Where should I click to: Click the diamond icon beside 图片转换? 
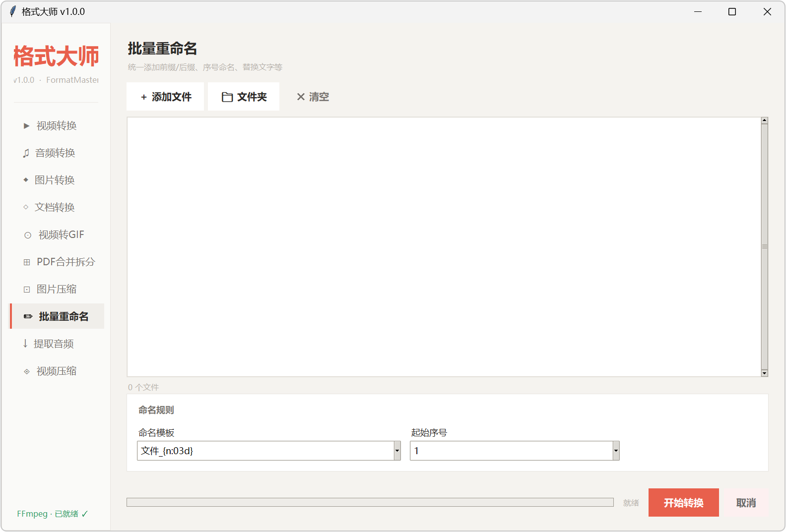click(x=26, y=180)
